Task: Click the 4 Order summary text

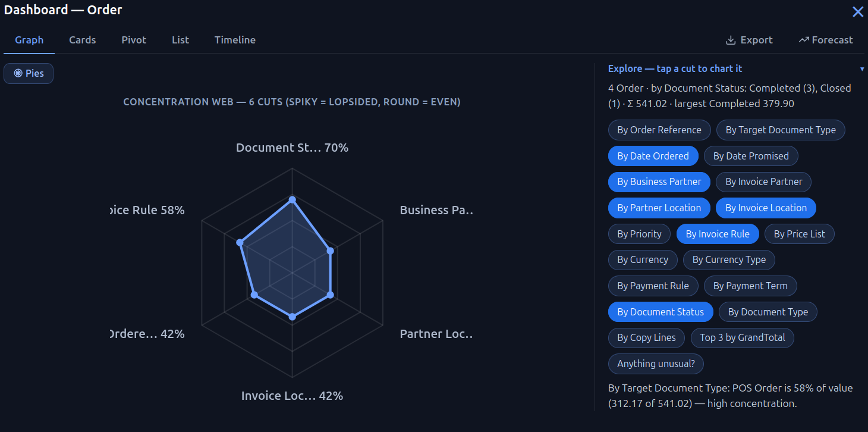Action: 729,96
